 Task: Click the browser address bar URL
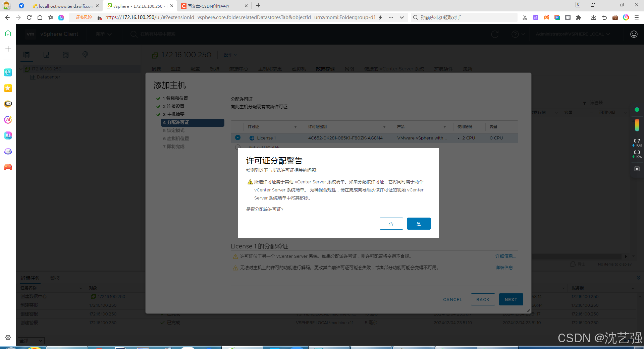tap(240, 17)
